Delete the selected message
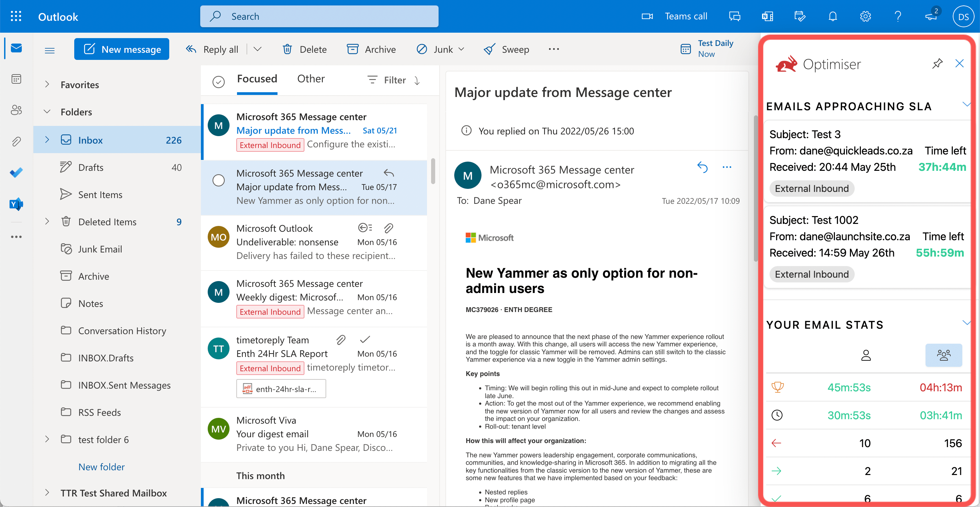 tap(304, 49)
